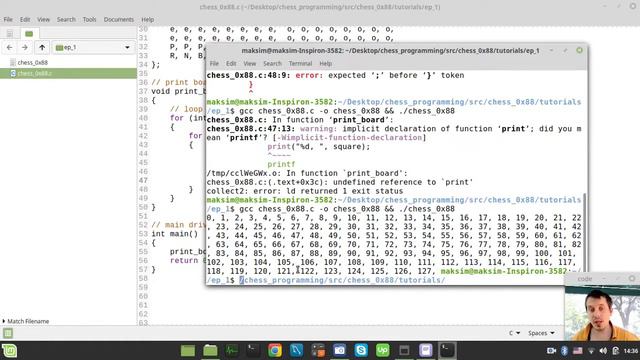Open Skype from the taskbar
The height and width of the screenshot is (360, 640).
click(361, 351)
